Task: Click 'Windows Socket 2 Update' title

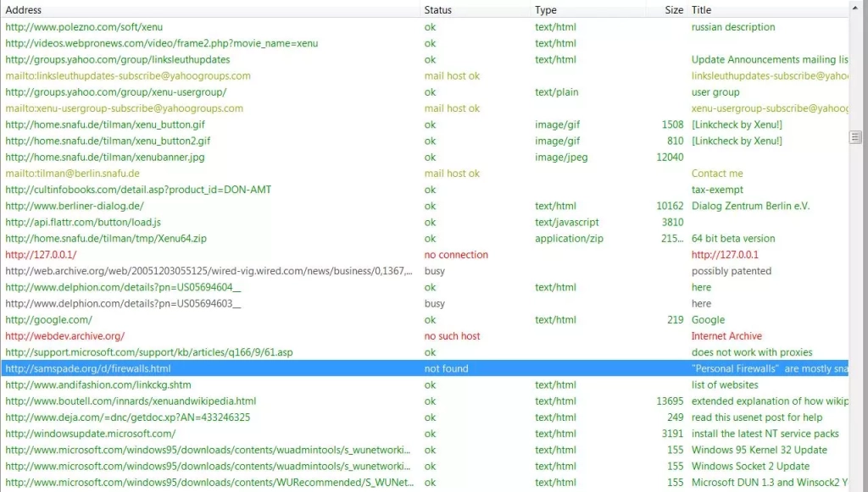Action: (x=750, y=467)
